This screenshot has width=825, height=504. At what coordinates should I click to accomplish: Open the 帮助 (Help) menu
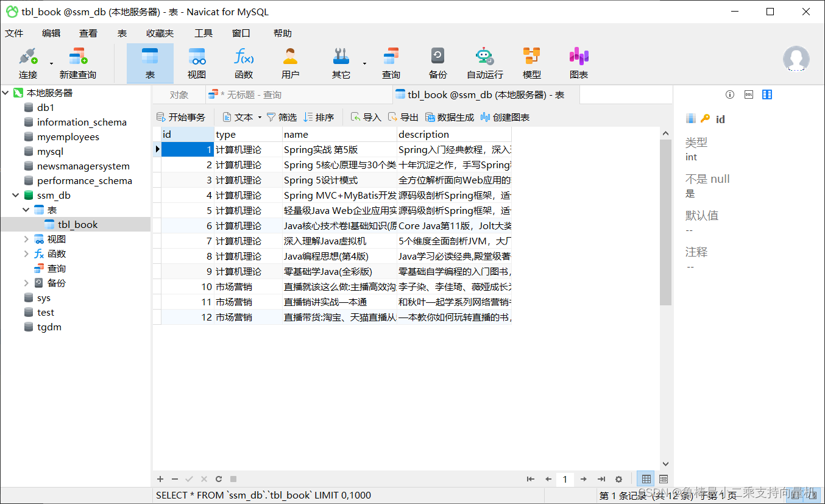coord(283,34)
